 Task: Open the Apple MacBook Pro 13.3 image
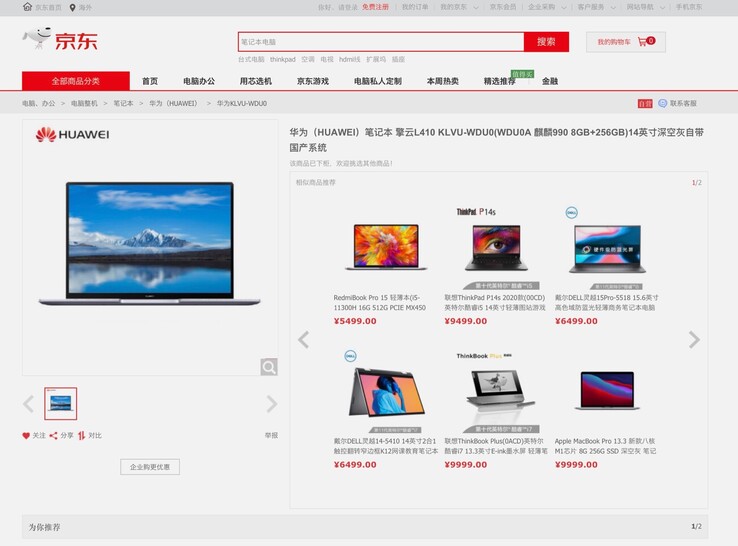click(607, 390)
